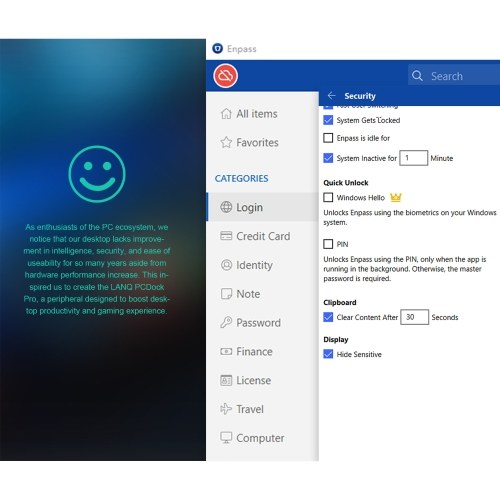
Task: Click the Clear Content After seconds field
Action: pos(414,317)
